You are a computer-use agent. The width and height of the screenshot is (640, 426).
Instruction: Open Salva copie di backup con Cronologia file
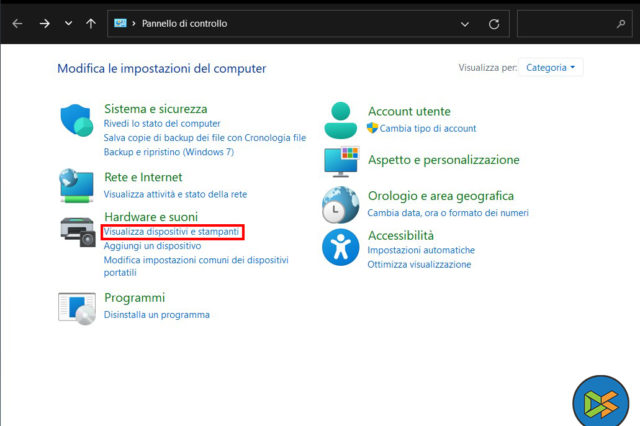[x=205, y=138]
